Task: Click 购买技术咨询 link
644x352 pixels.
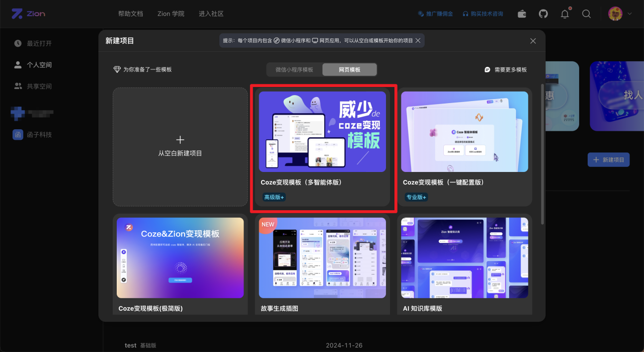Action: (483, 14)
